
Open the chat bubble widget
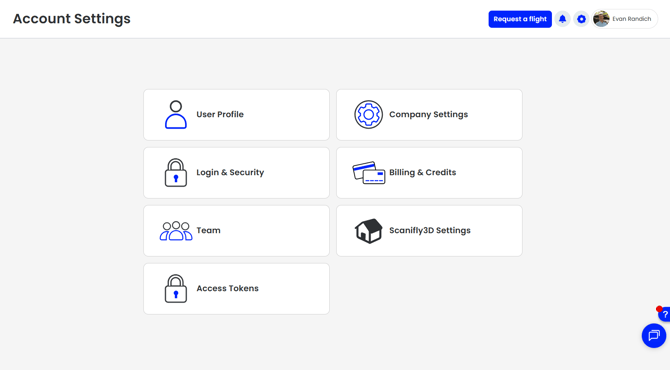[654, 335]
